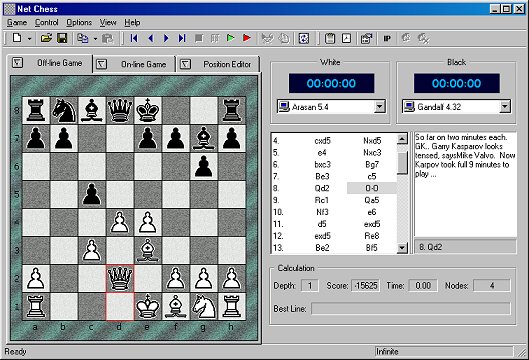The width and height of the screenshot is (529, 360).
Task: Click the Depth value field
Action: pos(310,286)
